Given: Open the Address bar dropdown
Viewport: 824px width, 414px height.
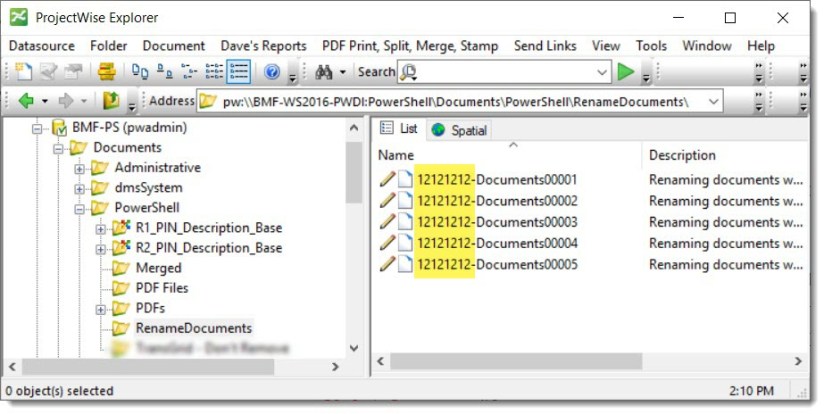Looking at the screenshot, I should tap(712, 101).
